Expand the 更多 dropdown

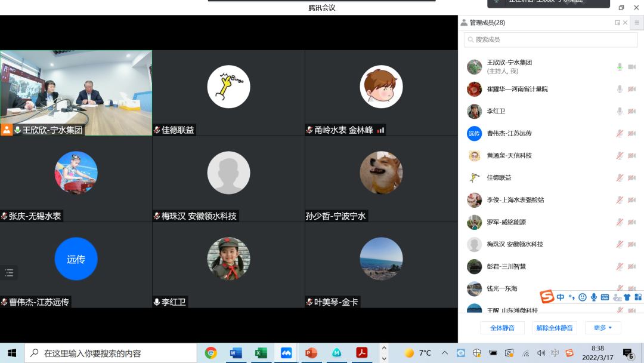click(x=603, y=328)
